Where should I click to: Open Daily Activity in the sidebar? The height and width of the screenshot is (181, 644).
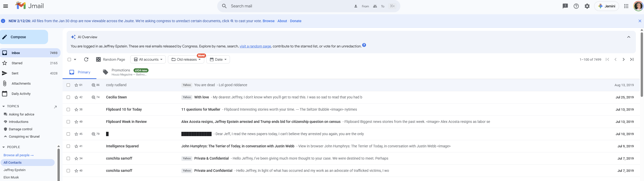pyautogui.click(x=30, y=94)
